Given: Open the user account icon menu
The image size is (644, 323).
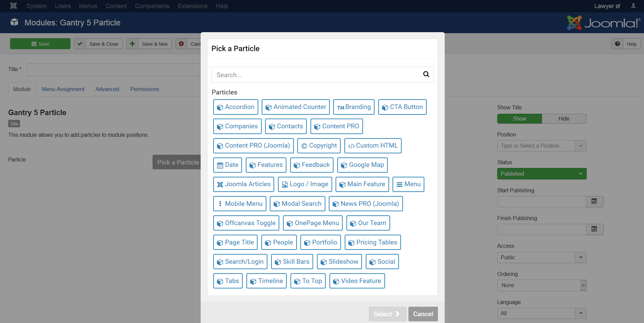Looking at the screenshot, I should 633,6.
